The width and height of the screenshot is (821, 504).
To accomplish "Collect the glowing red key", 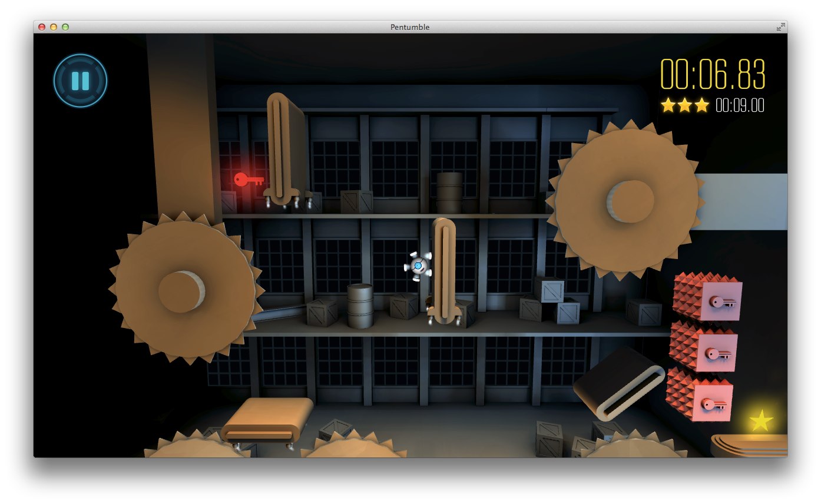I will (x=248, y=180).
